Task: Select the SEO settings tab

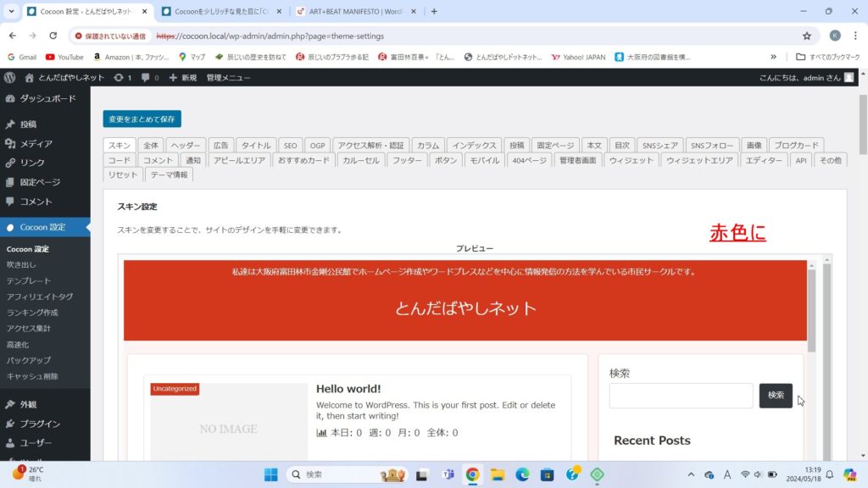Action: 290,145
